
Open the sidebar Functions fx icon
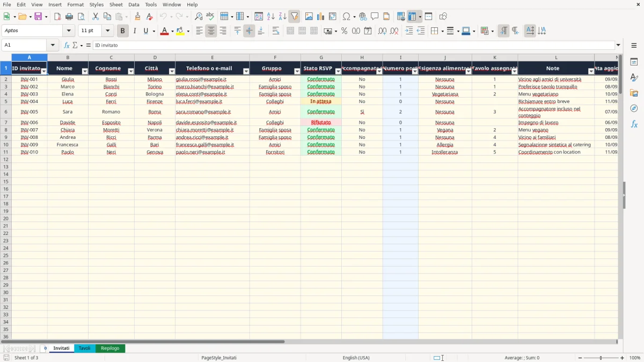point(634,124)
